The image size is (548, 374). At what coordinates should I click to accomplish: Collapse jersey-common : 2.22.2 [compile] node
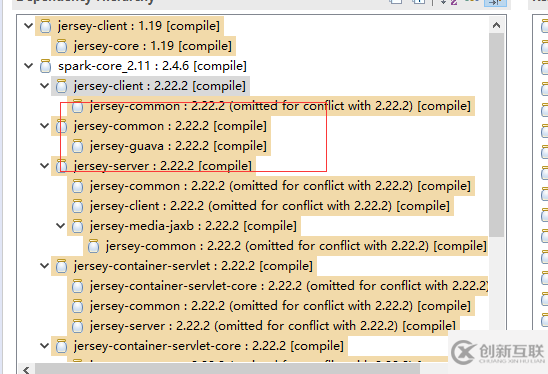coord(44,126)
